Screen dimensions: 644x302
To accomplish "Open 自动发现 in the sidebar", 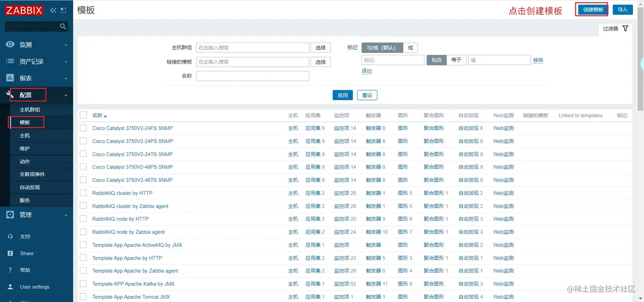I will pyautogui.click(x=30, y=187).
